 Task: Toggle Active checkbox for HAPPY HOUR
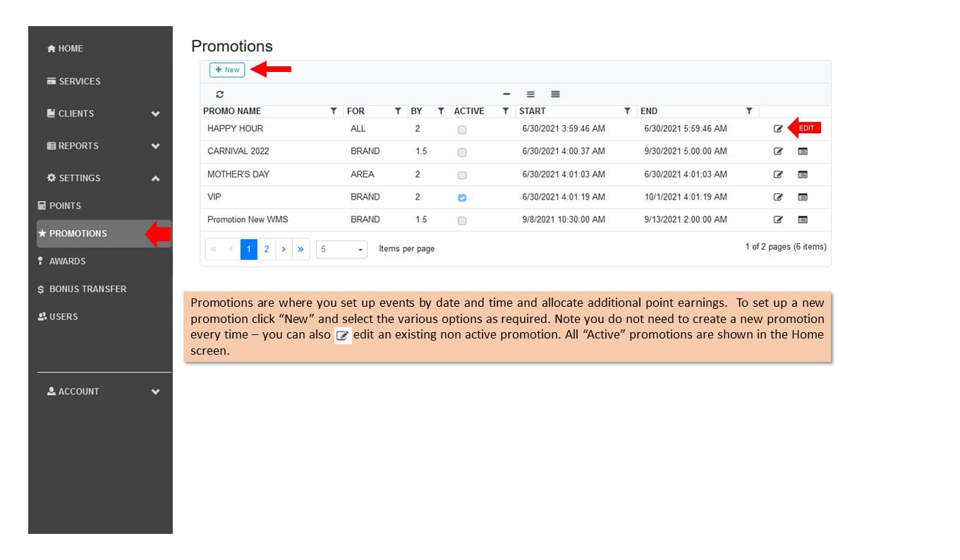tap(462, 130)
